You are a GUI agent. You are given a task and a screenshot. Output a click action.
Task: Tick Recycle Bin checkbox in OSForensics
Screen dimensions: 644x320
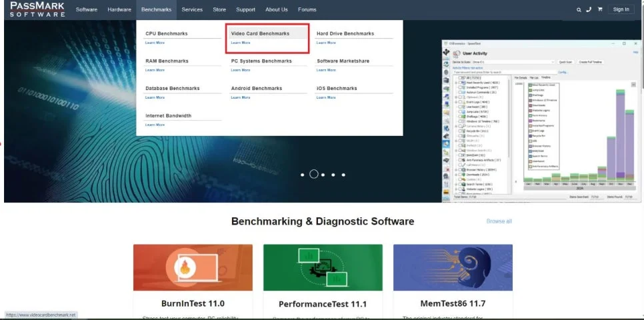461,131
